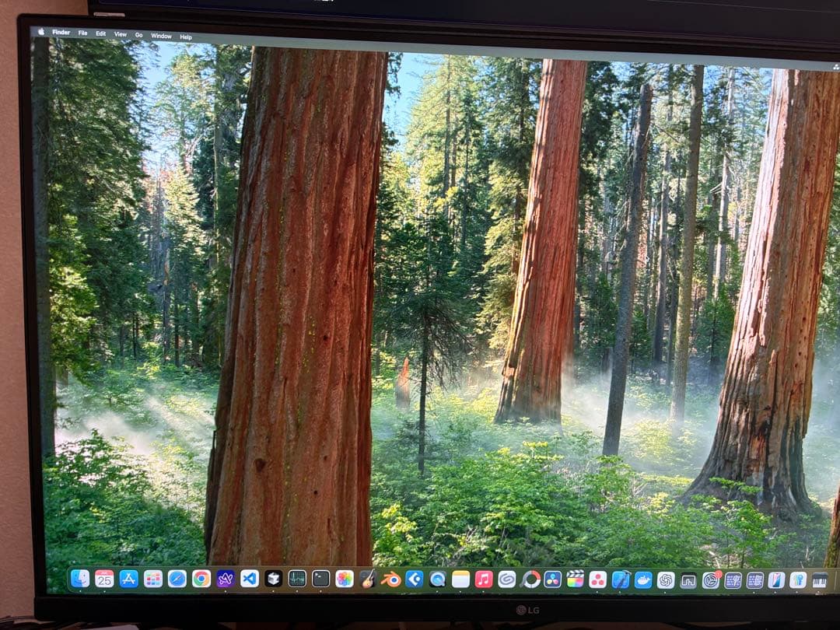Start Docker from the Dock
The width and height of the screenshot is (840, 630).
(643, 579)
